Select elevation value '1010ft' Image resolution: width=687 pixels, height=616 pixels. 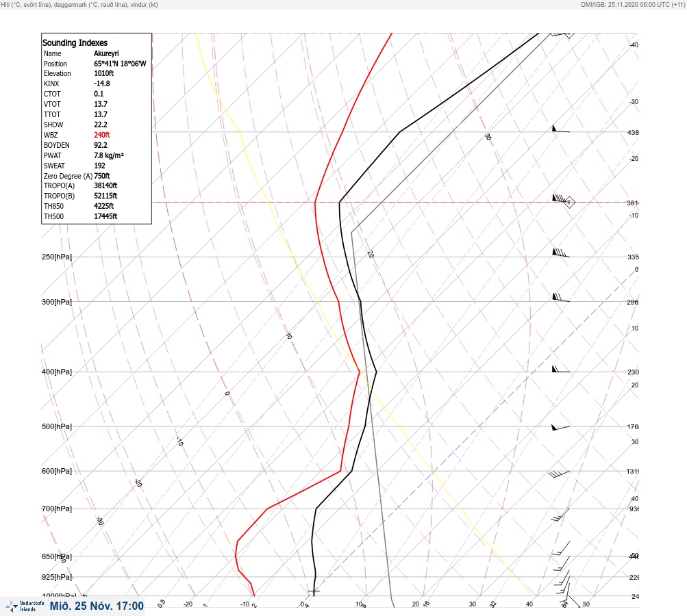tap(104, 73)
